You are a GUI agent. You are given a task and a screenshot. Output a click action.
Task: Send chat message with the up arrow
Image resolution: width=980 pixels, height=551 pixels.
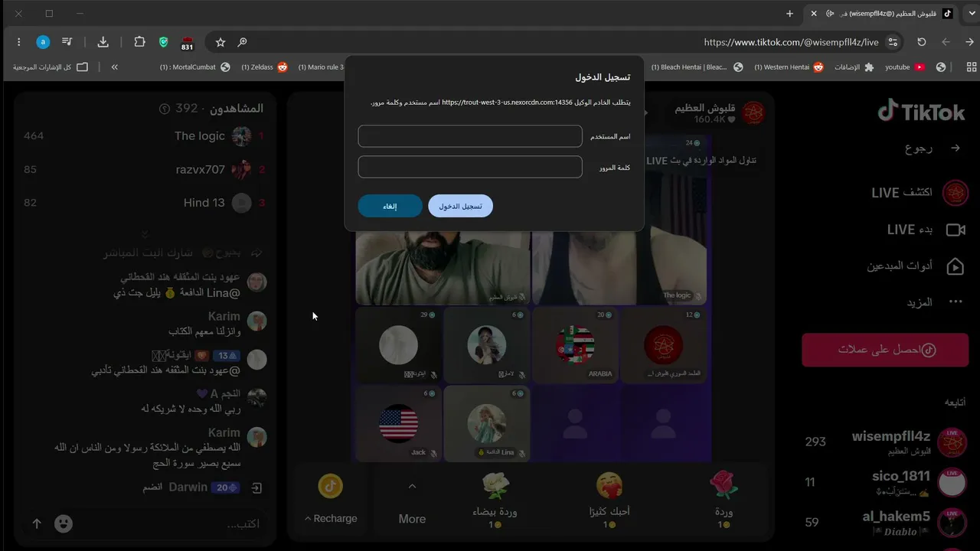pyautogui.click(x=37, y=523)
